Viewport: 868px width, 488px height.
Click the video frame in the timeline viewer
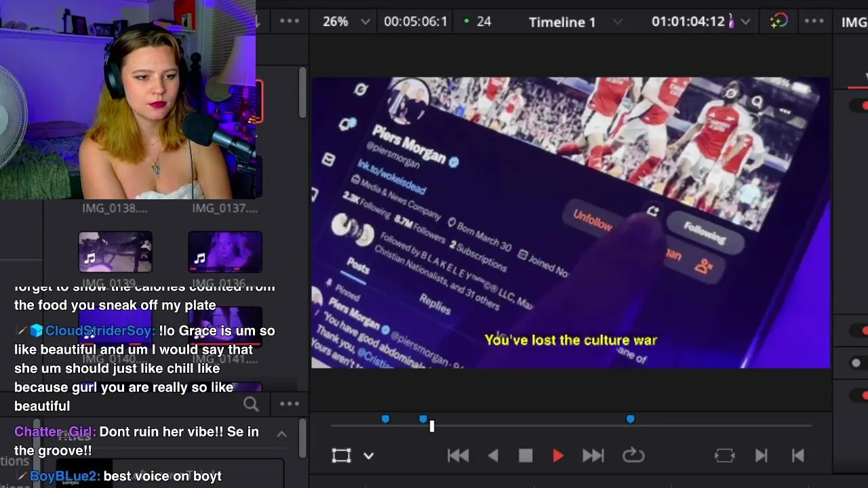coord(570,222)
